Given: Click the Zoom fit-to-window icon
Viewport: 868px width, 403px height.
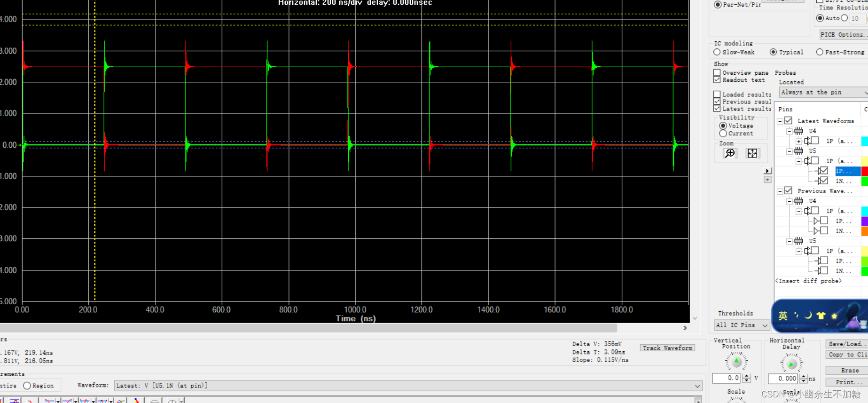Looking at the screenshot, I should click(x=752, y=153).
